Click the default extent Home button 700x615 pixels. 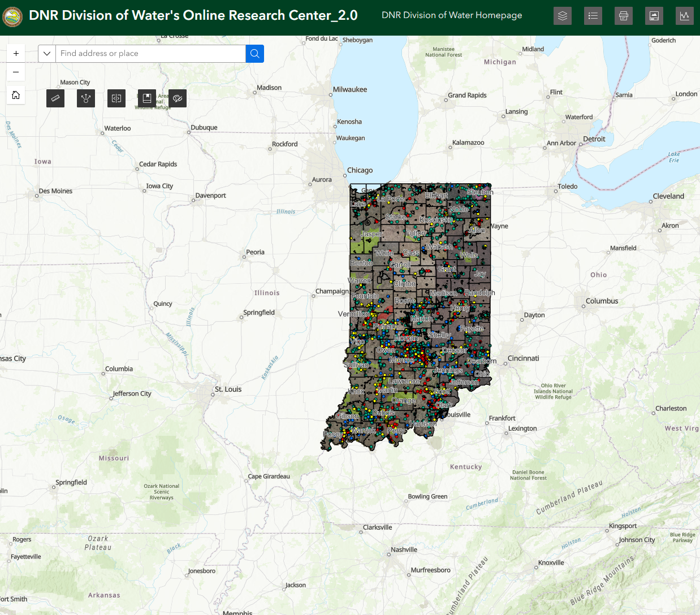[x=16, y=95]
